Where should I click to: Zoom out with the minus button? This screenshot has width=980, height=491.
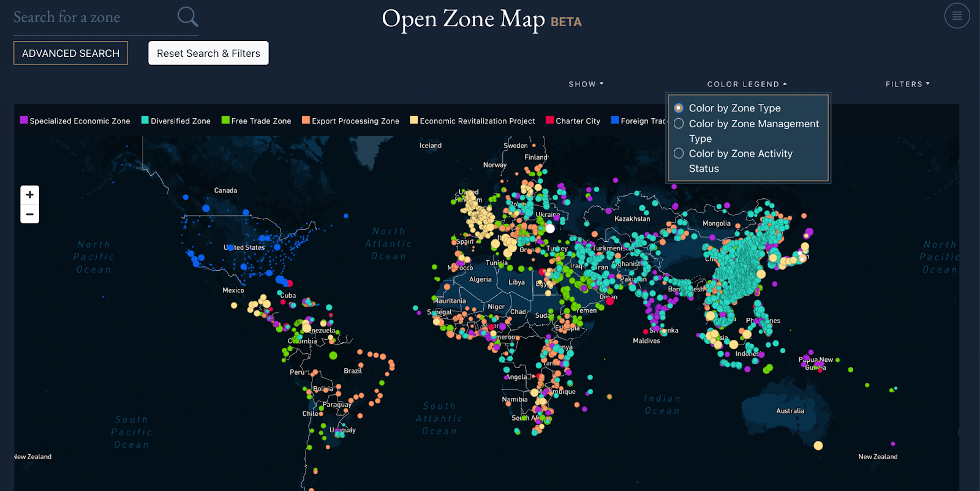pos(29,214)
